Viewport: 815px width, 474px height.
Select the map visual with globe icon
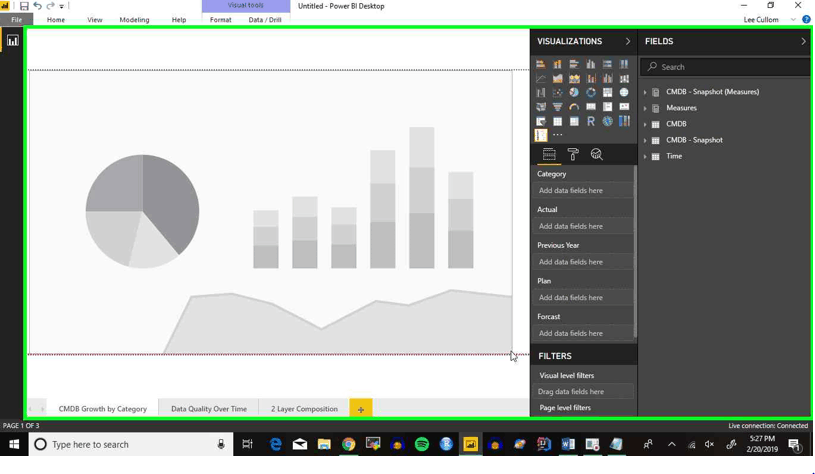click(624, 93)
